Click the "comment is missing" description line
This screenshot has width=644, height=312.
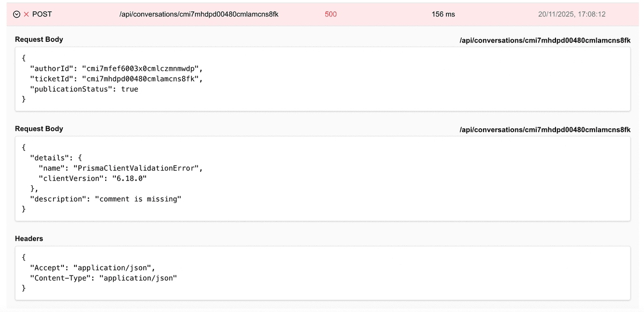pos(106,199)
